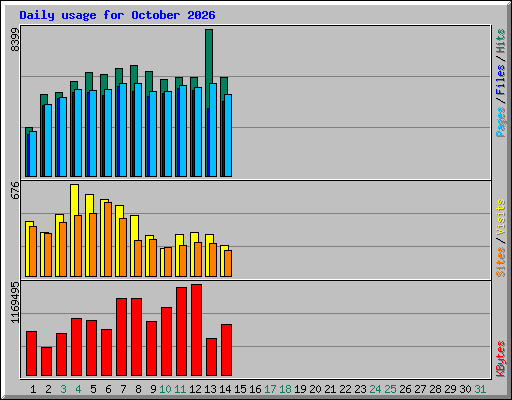
Task: Click the red KBytes bar for day 14
Action: (226, 350)
